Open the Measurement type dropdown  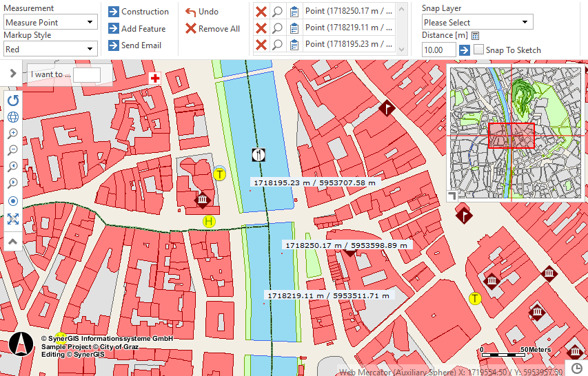[x=50, y=23]
